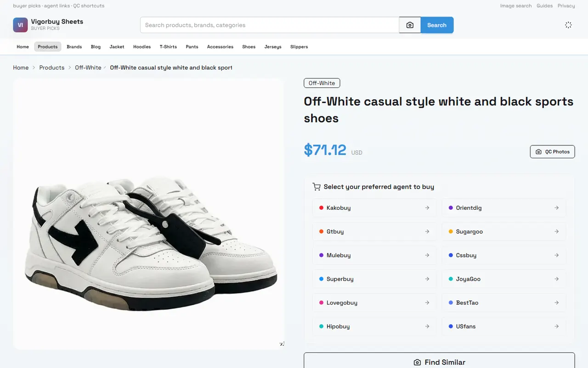This screenshot has height=368, width=588.
Task: Open the Home nav tab
Action: coord(23,46)
